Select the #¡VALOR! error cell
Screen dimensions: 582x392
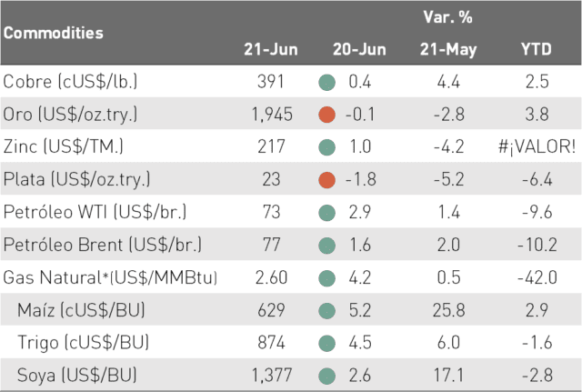537,147
